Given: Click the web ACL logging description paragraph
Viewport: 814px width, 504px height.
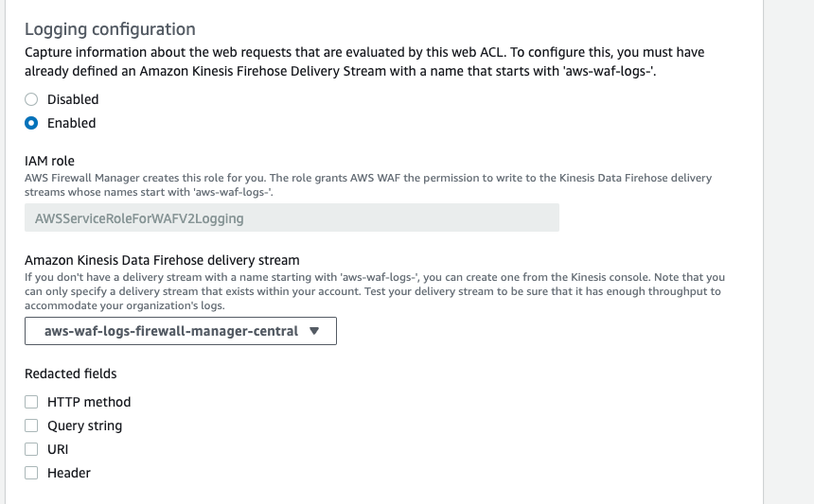Looking at the screenshot, I should 364,61.
